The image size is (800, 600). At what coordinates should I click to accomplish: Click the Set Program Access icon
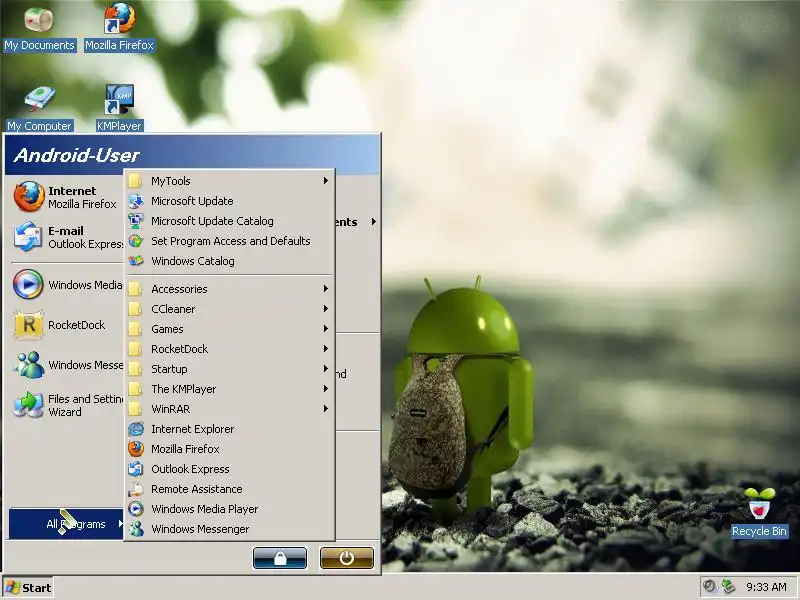tap(136, 241)
